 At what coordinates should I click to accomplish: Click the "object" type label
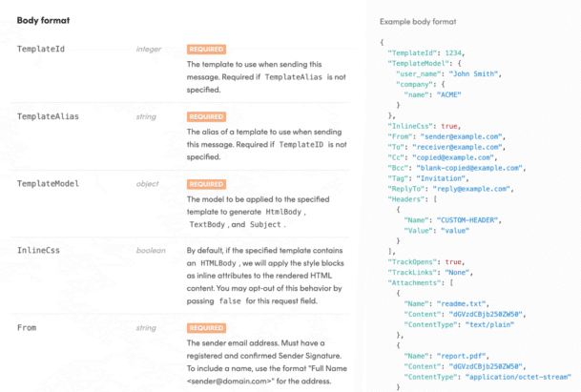147,183
